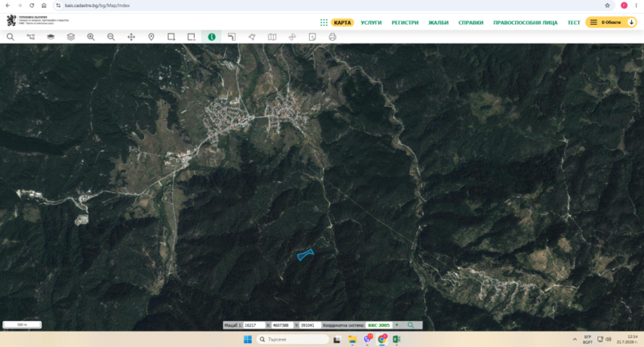Select the location pin marker tool

pos(151,37)
